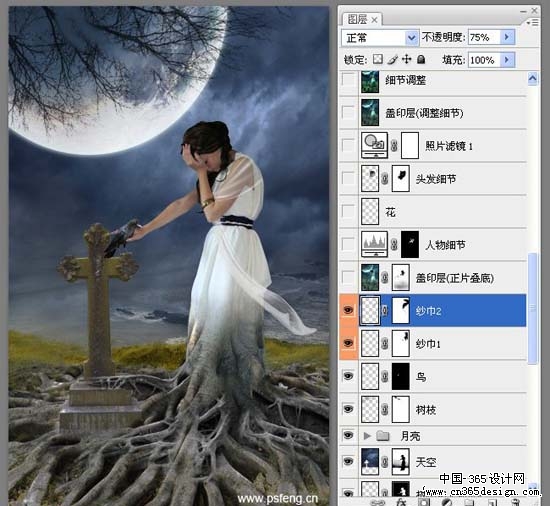Add a layer mask button
Screen dimensions: 550x506
coord(424,503)
